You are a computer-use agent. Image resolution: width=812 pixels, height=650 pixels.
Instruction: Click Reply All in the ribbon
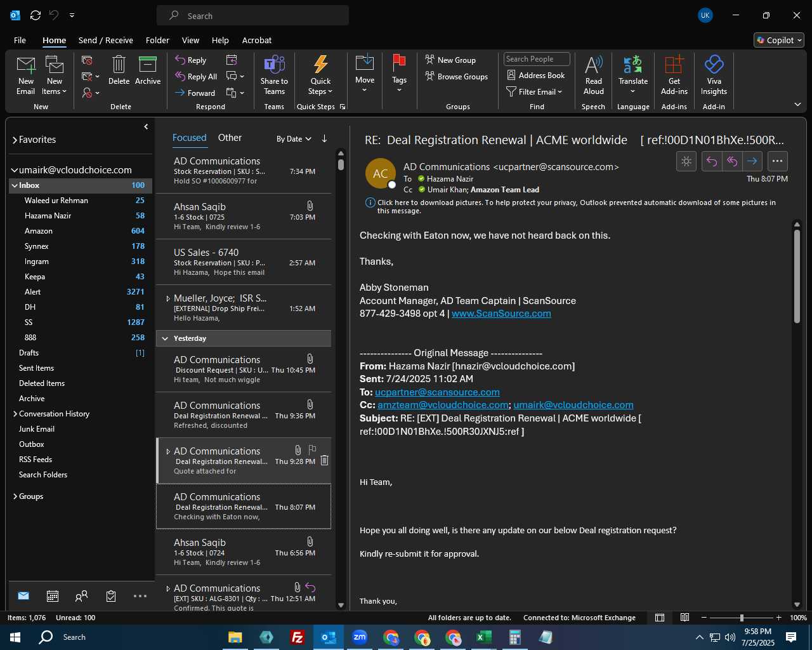tap(196, 76)
